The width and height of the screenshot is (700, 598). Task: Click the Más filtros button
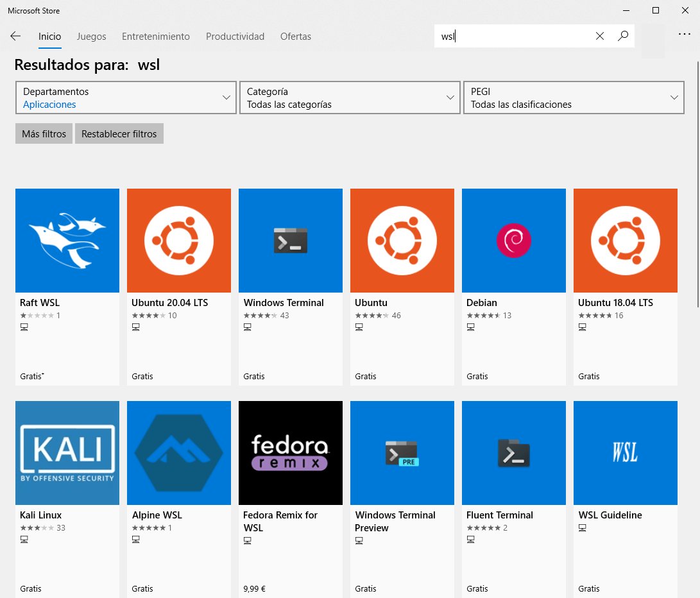44,133
